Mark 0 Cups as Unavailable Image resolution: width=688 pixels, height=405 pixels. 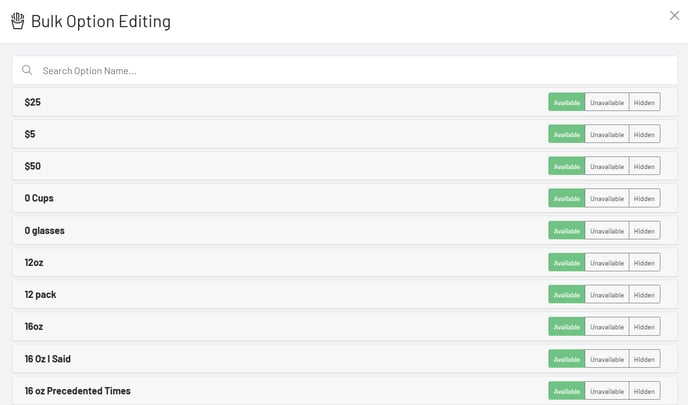coord(606,198)
